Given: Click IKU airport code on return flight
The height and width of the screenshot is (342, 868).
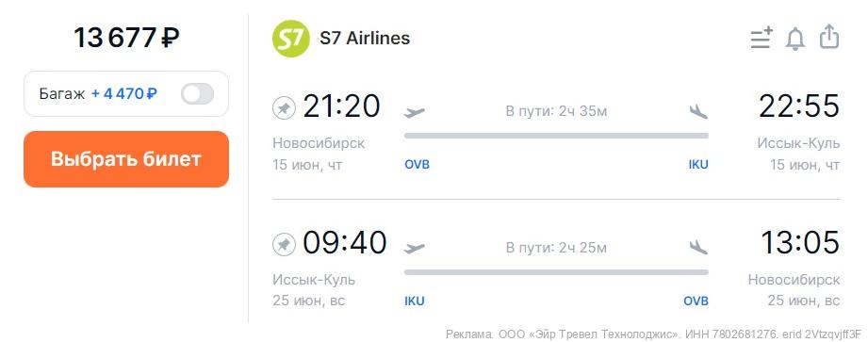Looking at the screenshot, I should (x=415, y=301).
